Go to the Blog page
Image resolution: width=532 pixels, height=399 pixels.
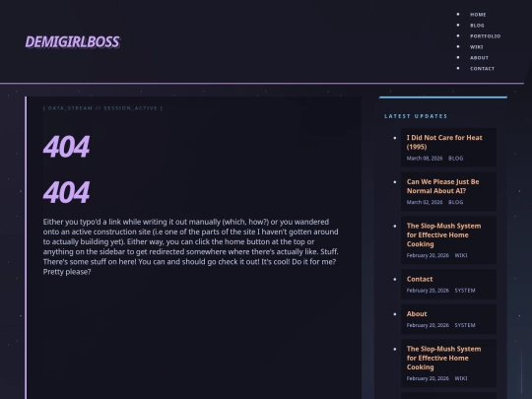pyautogui.click(x=477, y=26)
